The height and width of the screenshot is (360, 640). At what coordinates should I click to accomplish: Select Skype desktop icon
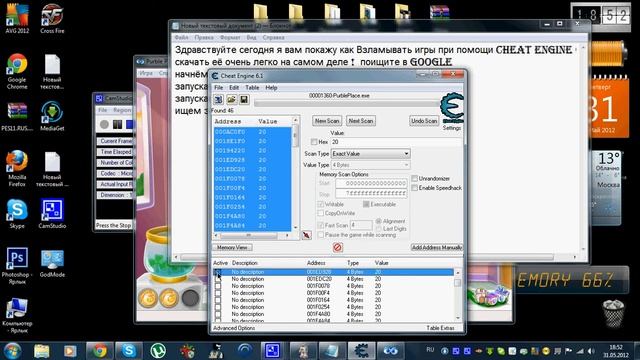click(x=17, y=214)
